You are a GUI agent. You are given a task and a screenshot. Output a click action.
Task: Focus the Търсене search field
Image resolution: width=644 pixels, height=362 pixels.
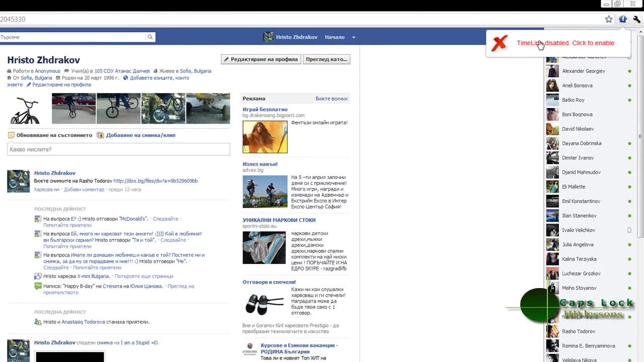click(x=73, y=37)
